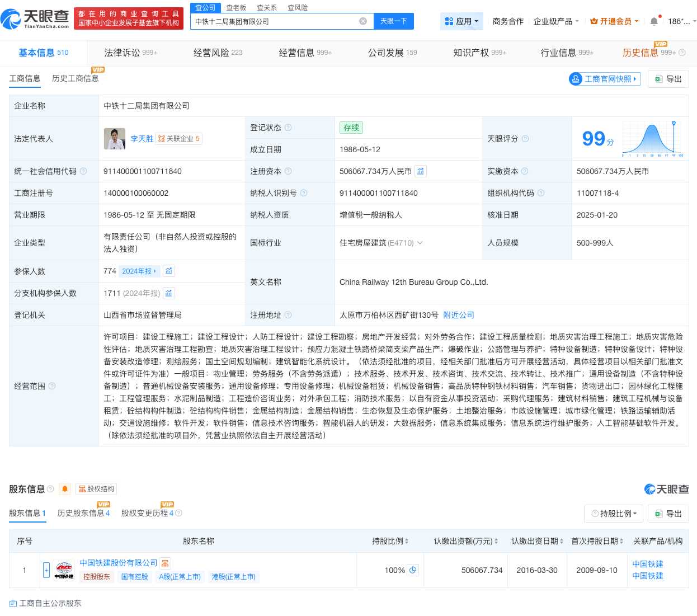Screen dimensions: 697x616
Task: Open the 应用 apps dropdown
Action: pyautogui.click(x=461, y=21)
